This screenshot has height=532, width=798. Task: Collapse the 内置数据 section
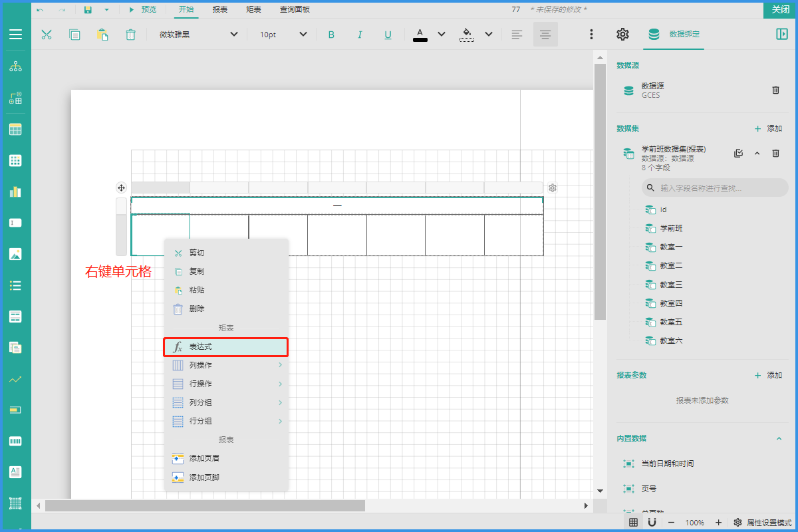(779, 438)
